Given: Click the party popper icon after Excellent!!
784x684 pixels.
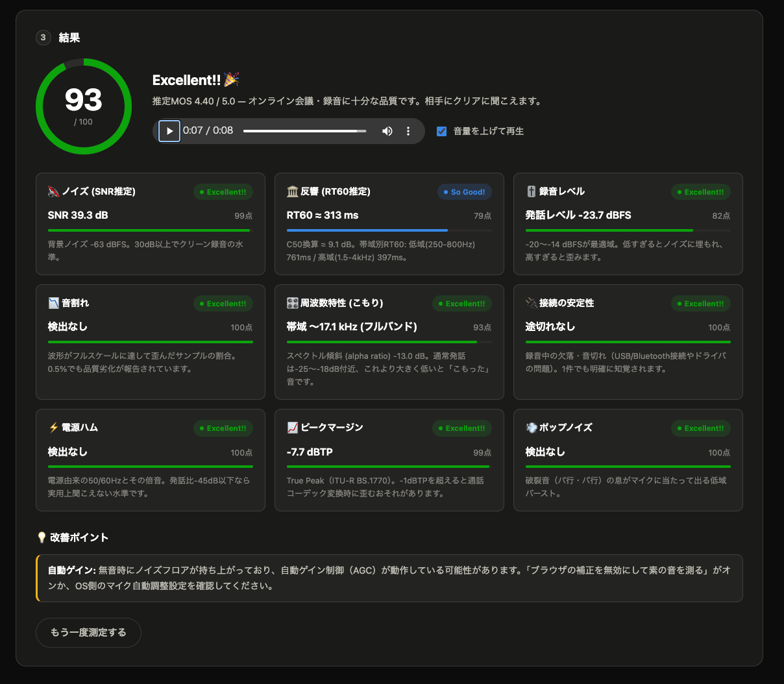Looking at the screenshot, I should (x=232, y=80).
